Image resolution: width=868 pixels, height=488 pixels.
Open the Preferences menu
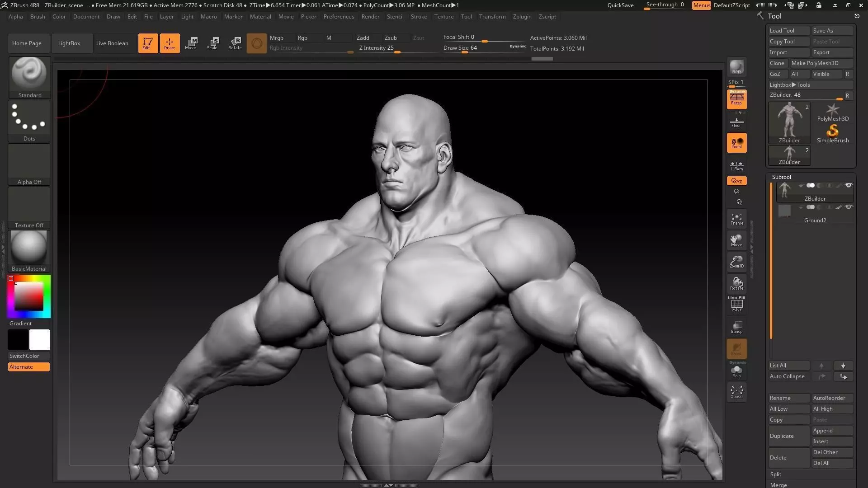click(339, 17)
